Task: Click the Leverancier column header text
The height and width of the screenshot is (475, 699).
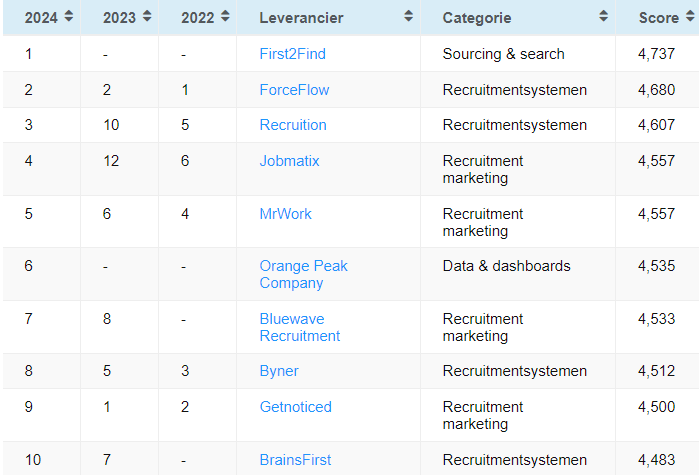Action: [x=302, y=18]
